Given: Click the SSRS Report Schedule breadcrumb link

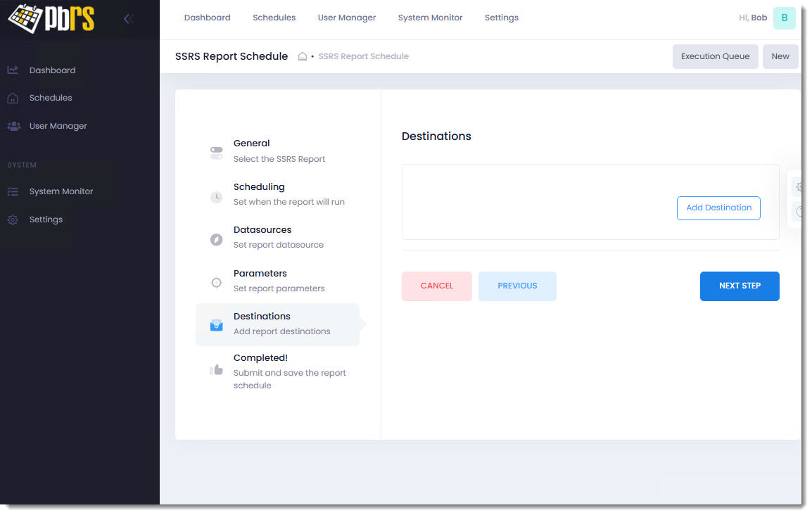Looking at the screenshot, I should (363, 56).
